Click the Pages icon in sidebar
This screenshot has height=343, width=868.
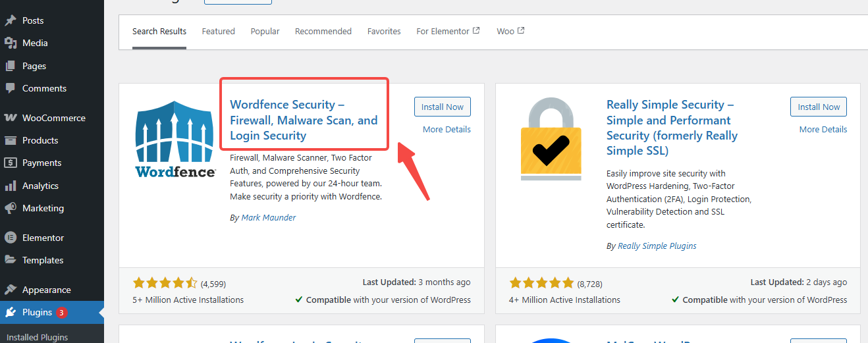[11, 66]
